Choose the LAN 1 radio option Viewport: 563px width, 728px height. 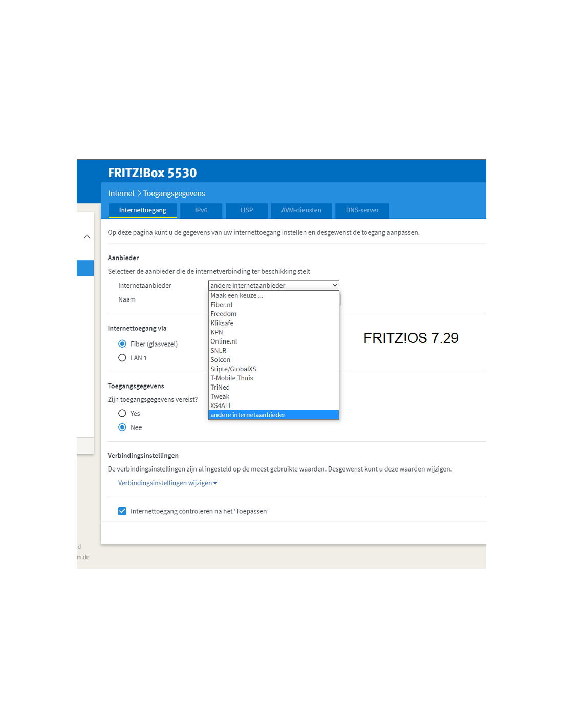click(122, 358)
